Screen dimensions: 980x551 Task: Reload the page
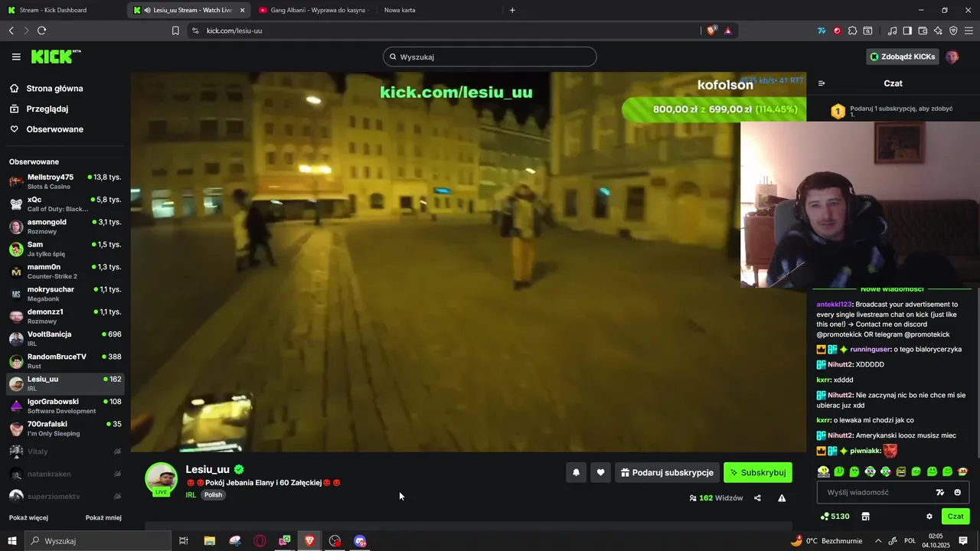(x=41, y=31)
